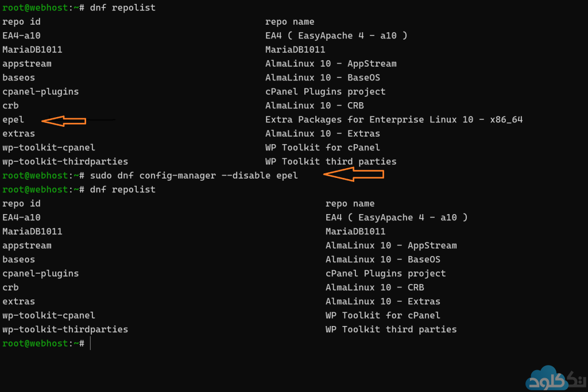Click the first 'repo name' column header
Viewport: 588px width, 392px height.
289,22
